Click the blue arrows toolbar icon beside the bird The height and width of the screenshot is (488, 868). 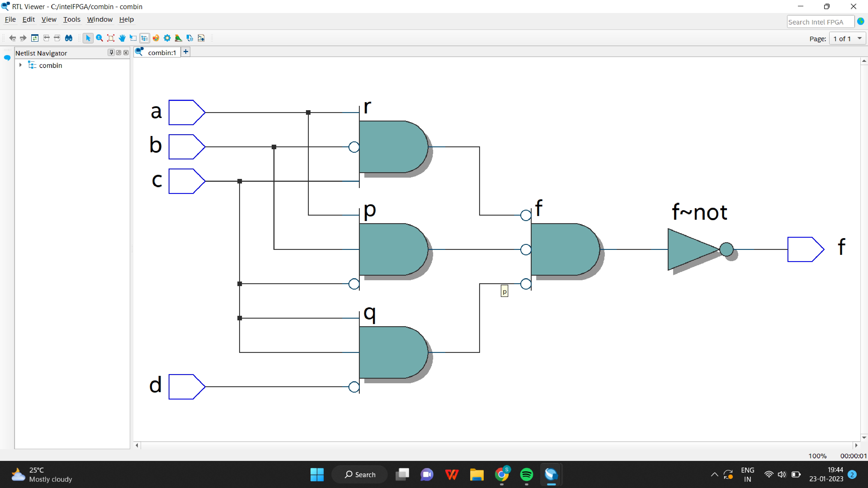[x=190, y=38]
